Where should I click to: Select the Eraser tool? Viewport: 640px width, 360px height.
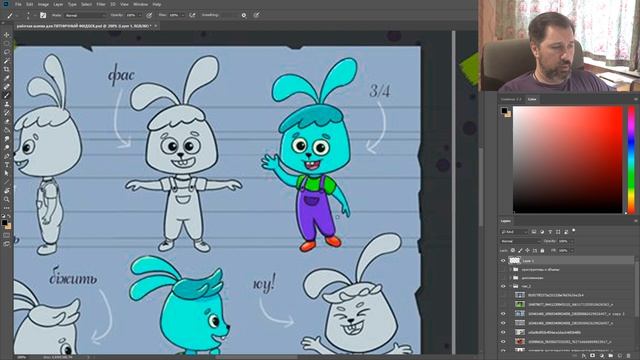click(x=7, y=121)
